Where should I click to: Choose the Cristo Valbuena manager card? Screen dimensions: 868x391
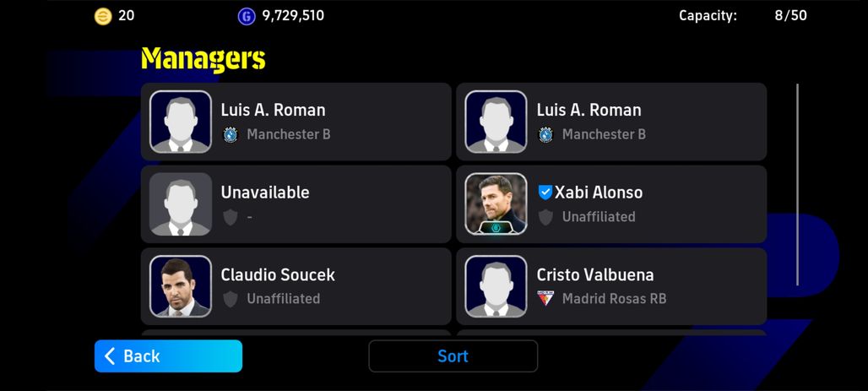click(x=611, y=286)
